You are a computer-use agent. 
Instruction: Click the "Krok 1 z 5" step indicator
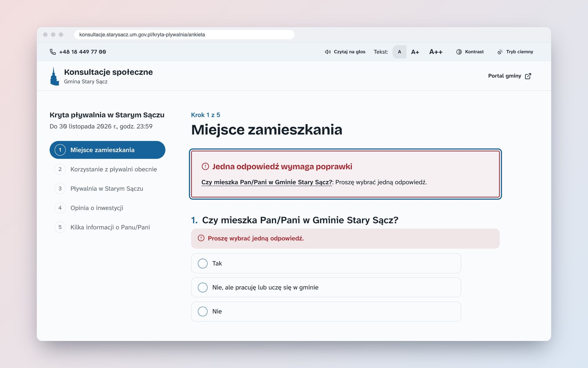coord(206,115)
